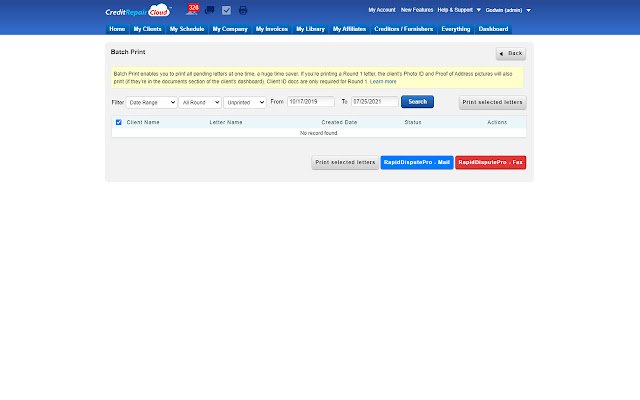The image size is (640, 400).
Task: Open the Unprinted status dropdown
Action: click(245, 102)
